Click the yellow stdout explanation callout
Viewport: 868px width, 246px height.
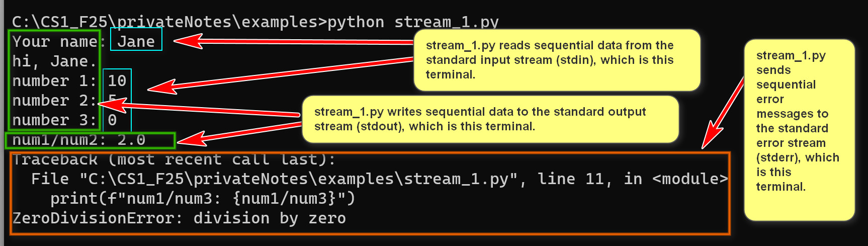point(489,119)
